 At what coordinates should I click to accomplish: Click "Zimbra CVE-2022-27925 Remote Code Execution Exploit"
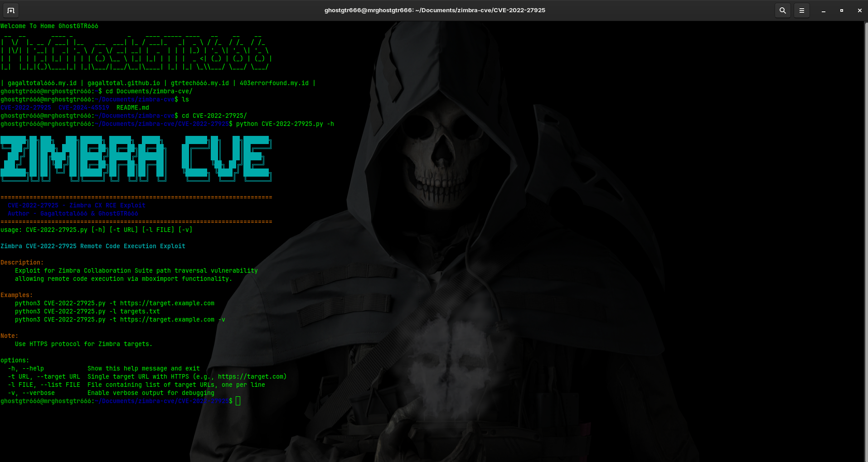pyautogui.click(x=93, y=246)
